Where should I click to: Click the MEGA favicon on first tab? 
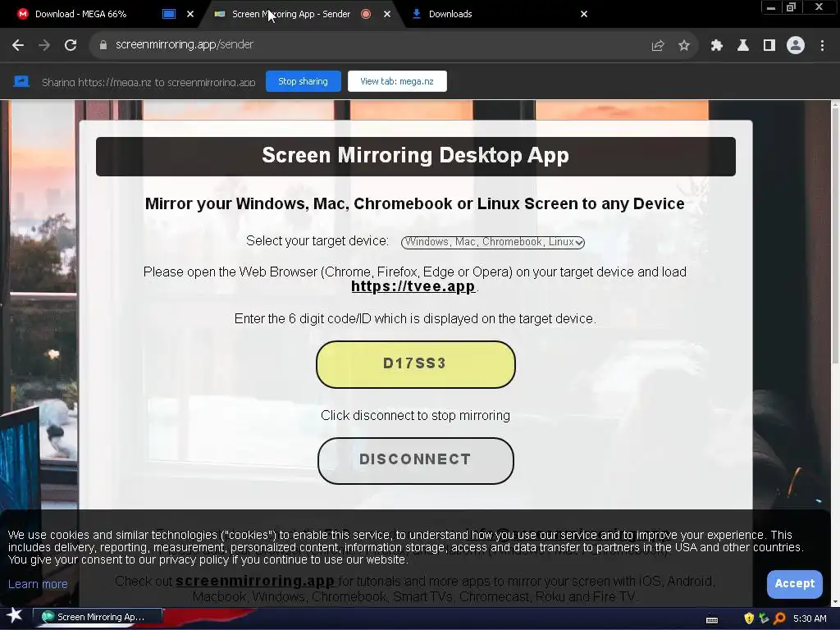pyautogui.click(x=22, y=15)
